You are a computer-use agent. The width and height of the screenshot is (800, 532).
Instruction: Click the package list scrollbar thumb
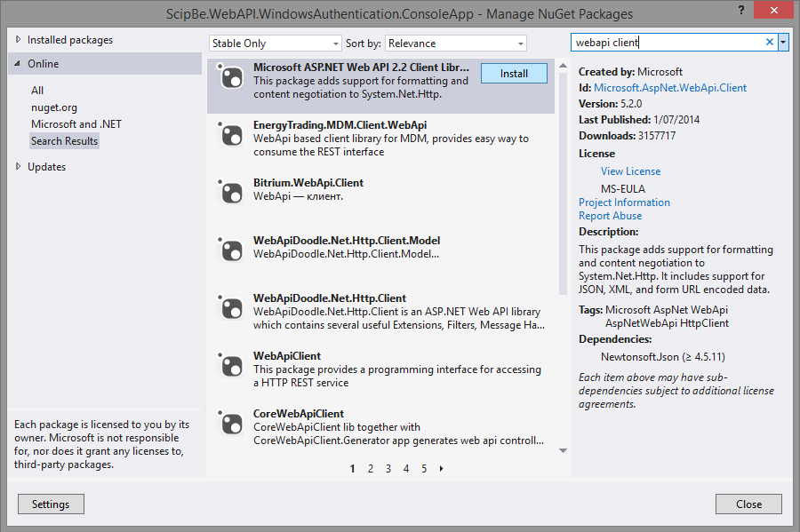(x=563, y=184)
